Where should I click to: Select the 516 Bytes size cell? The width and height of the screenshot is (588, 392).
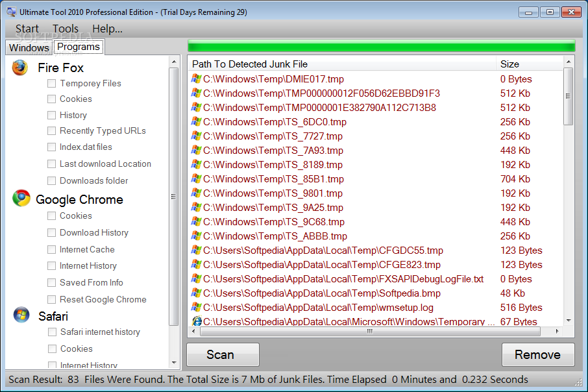pyautogui.click(x=521, y=308)
